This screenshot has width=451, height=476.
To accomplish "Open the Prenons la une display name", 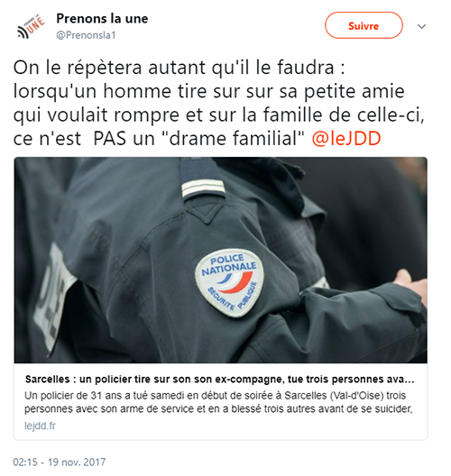I will pos(102,19).
